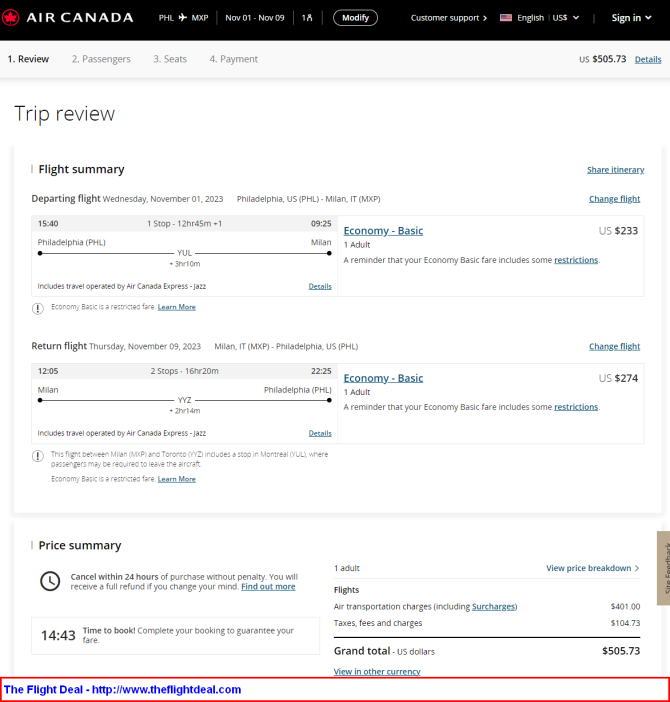Click the US $274 return fare price
The image size is (670, 702).
pos(618,378)
